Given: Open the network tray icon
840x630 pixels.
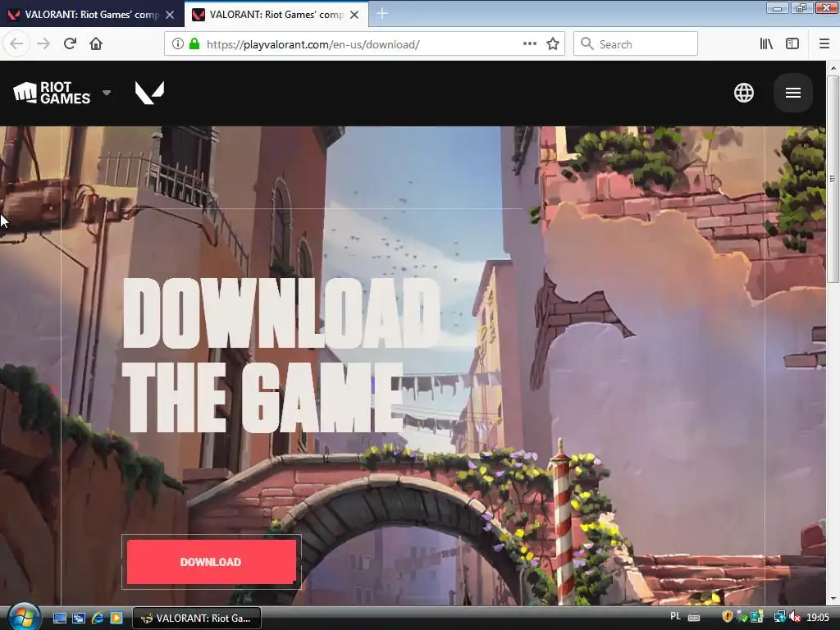Looking at the screenshot, I should (x=779, y=618).
